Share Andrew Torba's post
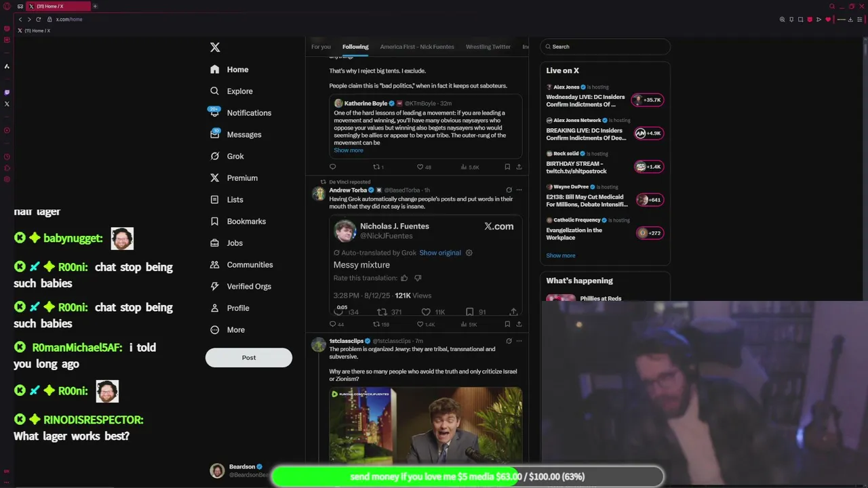The image size is (868, 488). click(519, 325)
